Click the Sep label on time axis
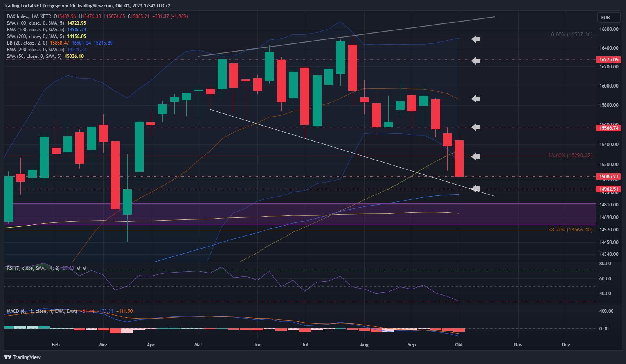626x364 pixels. click(x=412, y=345)
